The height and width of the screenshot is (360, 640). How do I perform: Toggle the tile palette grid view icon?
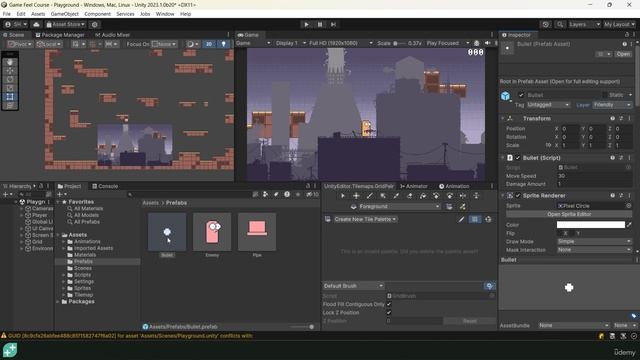[x=475, y=220]
